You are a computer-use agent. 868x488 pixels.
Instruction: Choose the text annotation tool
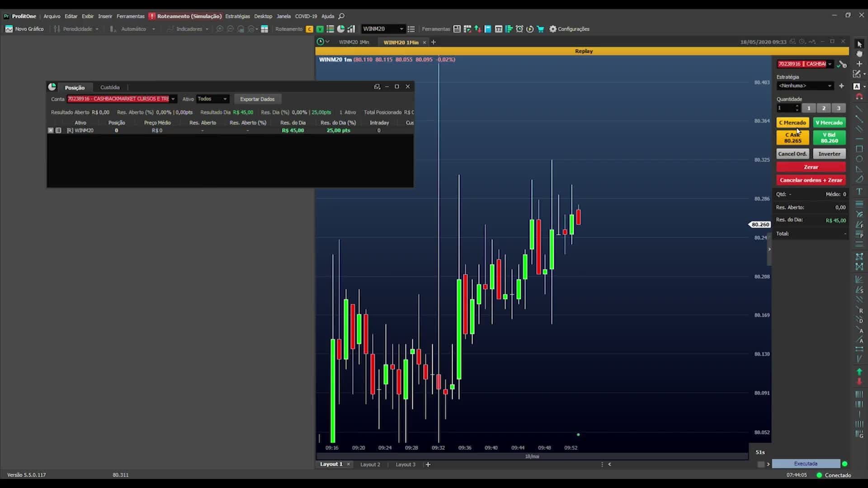click(859, 192)
